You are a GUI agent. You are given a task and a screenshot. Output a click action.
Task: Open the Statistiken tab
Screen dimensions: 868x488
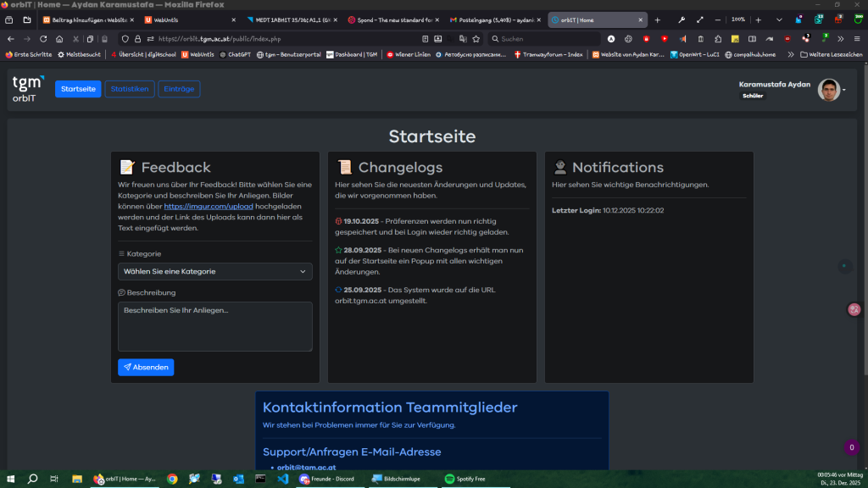coord(130,89)
